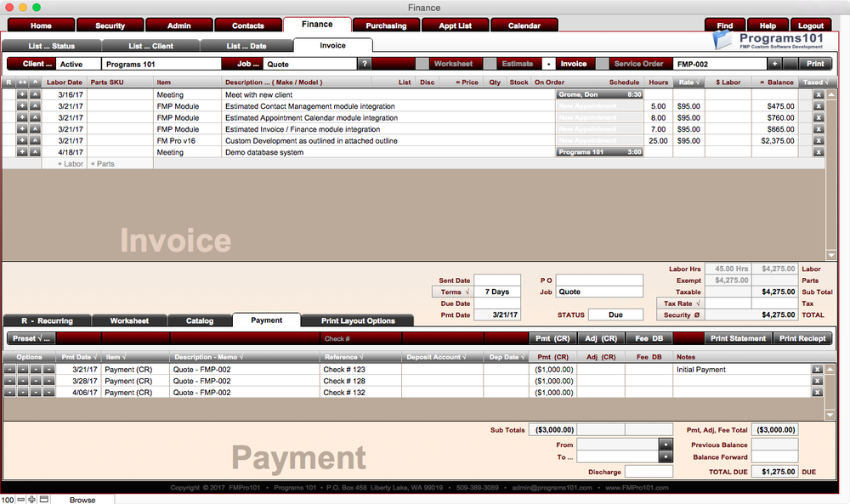Zoom out with status bar minus icon
Viewport: 850px width, 504px height.
[x=20, y=499]
